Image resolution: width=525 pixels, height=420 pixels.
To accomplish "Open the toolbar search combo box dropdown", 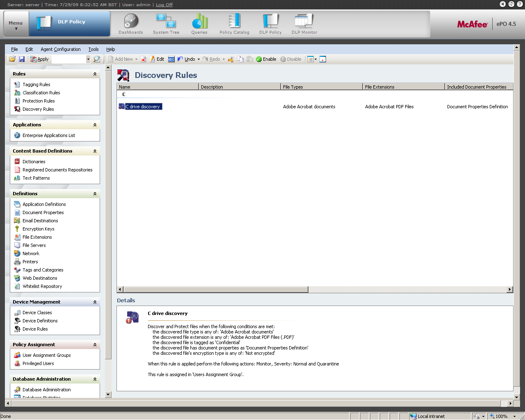I will click(88, 59).
